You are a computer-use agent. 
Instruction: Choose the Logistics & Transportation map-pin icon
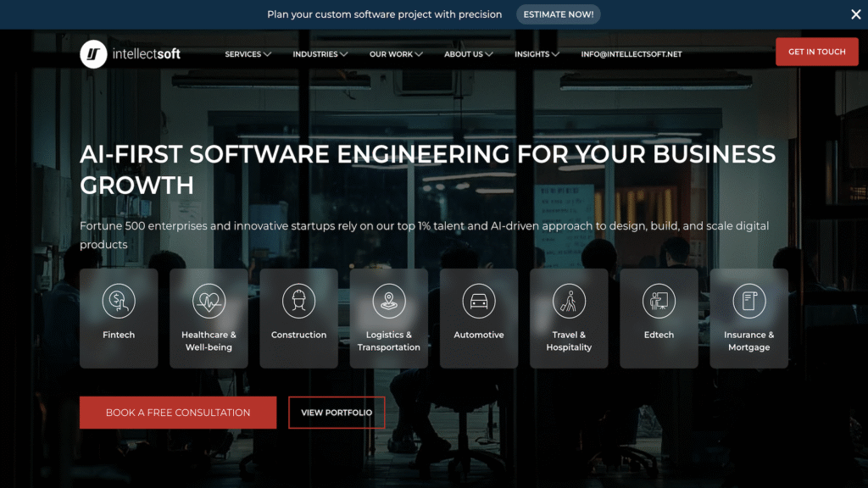pos(388,301)
